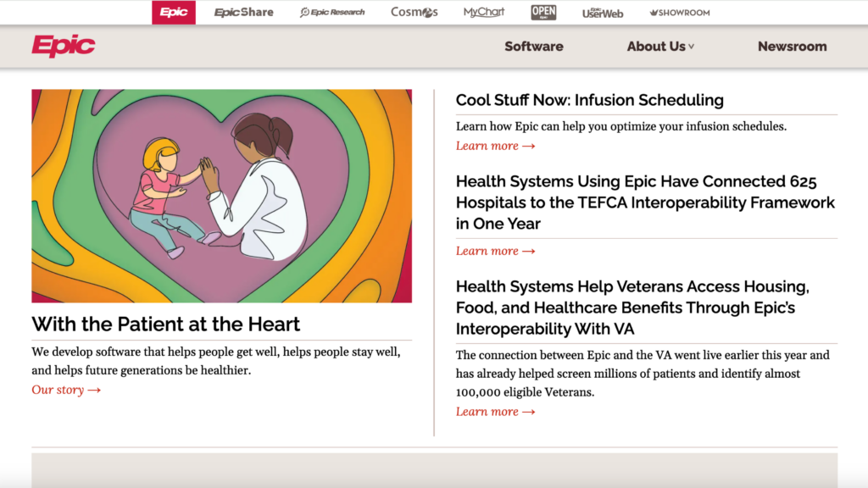Click the Infusion Scheduling headline
Viewport: 868px width, 488px height.
(x=589, y=100)
